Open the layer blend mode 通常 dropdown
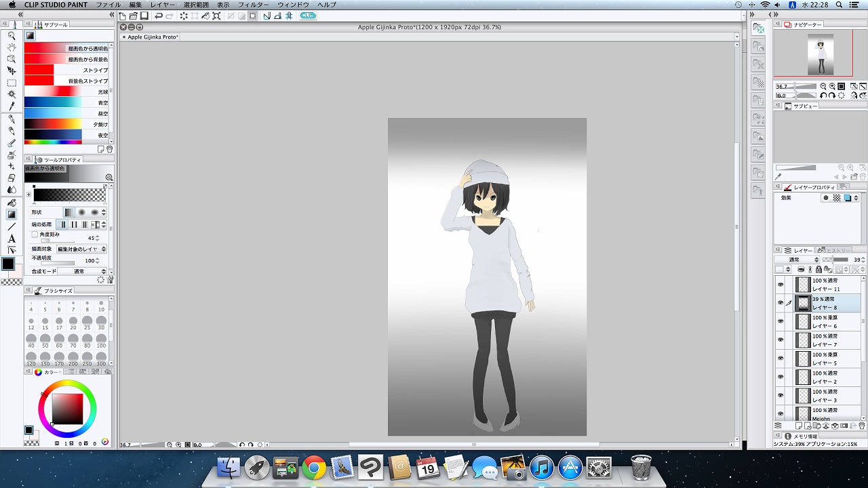The image size is (868, 488). [x=798, y=260]
